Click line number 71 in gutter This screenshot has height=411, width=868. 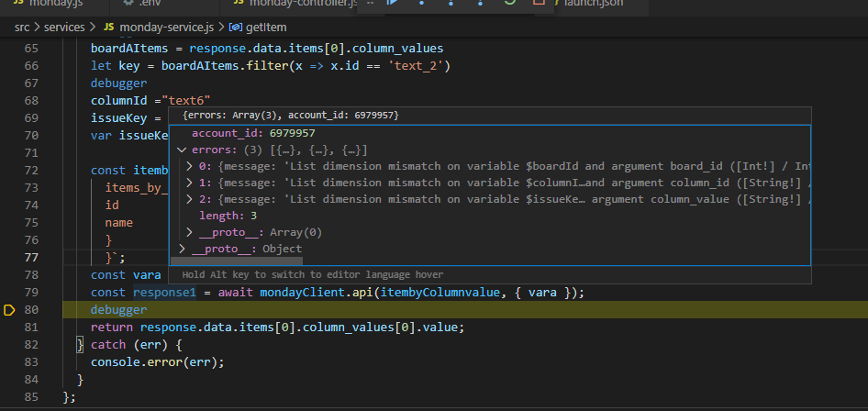pos(31,152)
